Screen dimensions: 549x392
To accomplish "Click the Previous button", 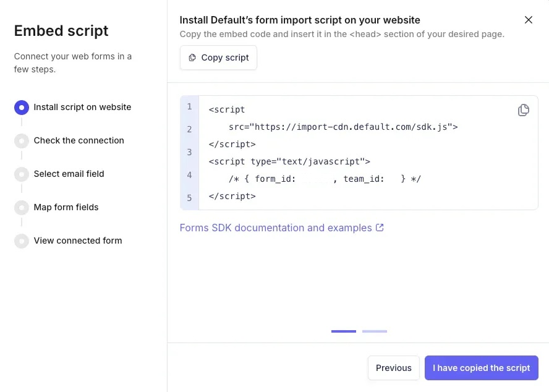I will pyautogui.click(x=394, y=368).
